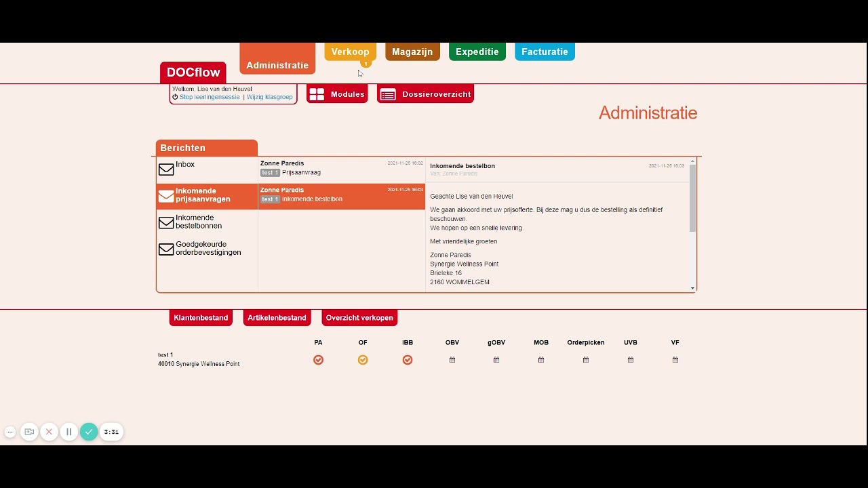Click the OBV calendar icon

pos(452,360)
